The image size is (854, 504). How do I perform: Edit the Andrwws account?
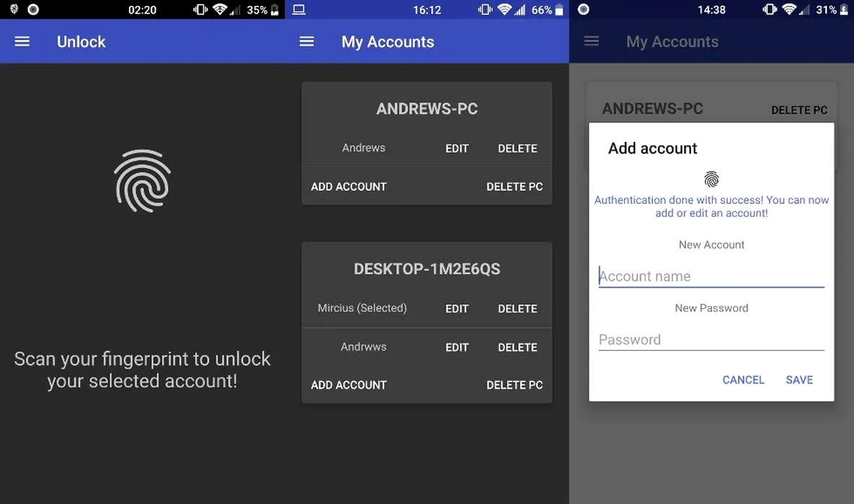[x=457, y=347]
